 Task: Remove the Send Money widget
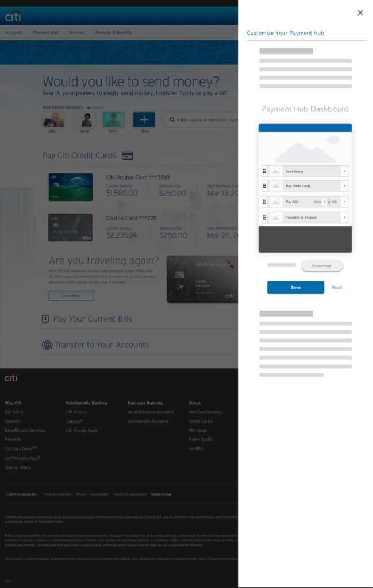tap(344, 171)
